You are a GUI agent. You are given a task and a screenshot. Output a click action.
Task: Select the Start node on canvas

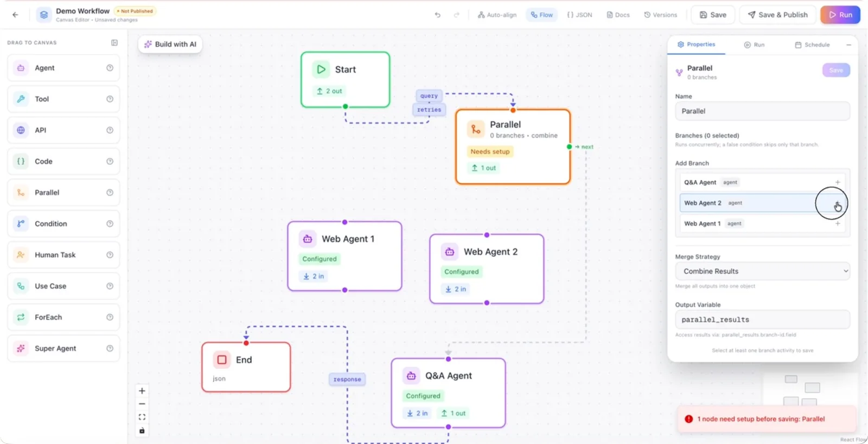346,80
